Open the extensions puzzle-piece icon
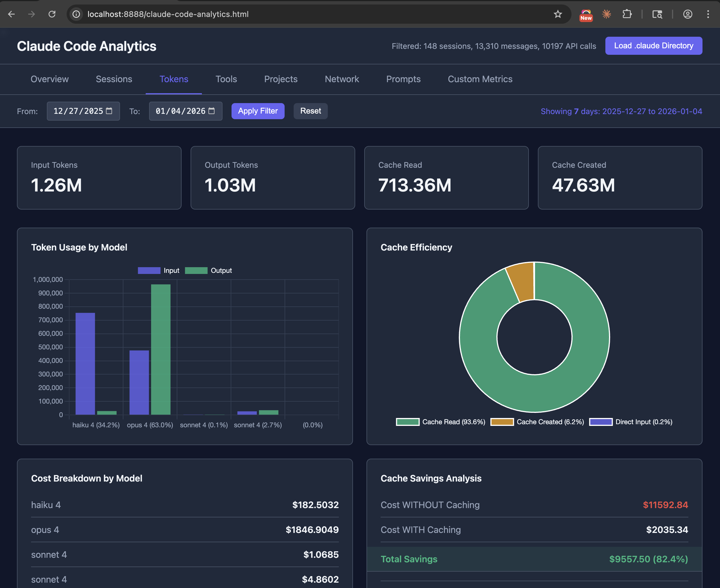720x588 pixels. pyautogui.click(x=627, y=14)
